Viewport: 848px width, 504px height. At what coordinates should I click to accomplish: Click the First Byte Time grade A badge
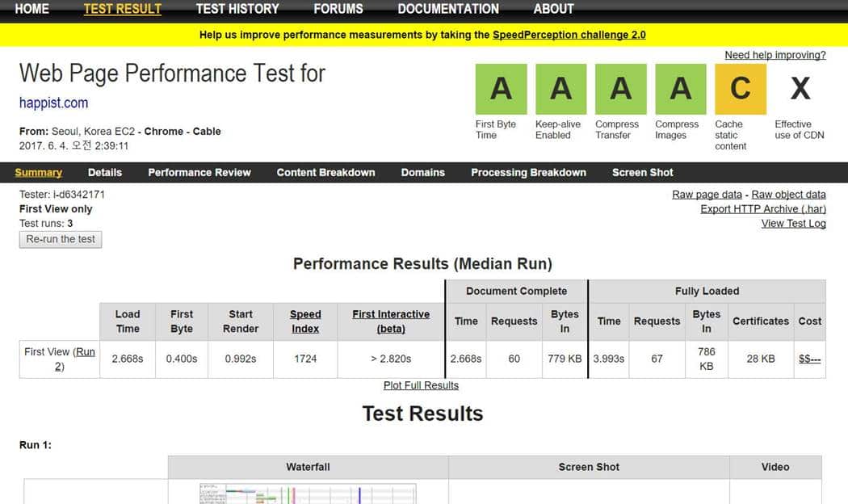click(501, 89)
